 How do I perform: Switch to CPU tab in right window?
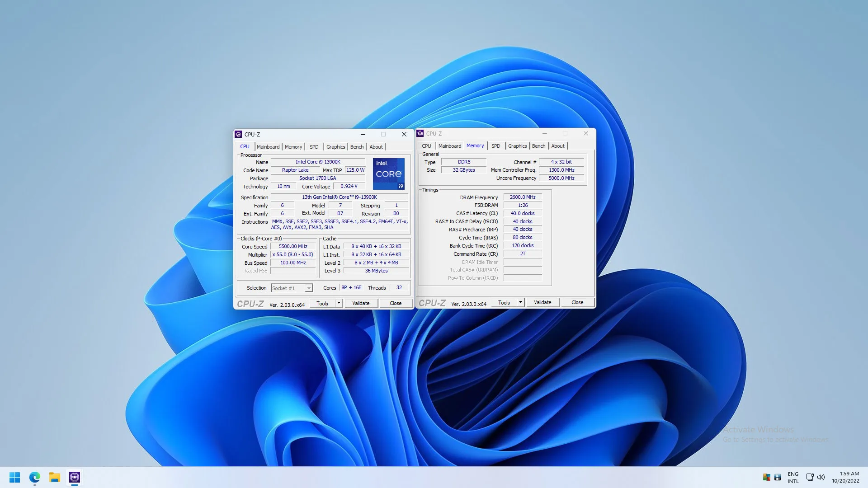[426, 146]
